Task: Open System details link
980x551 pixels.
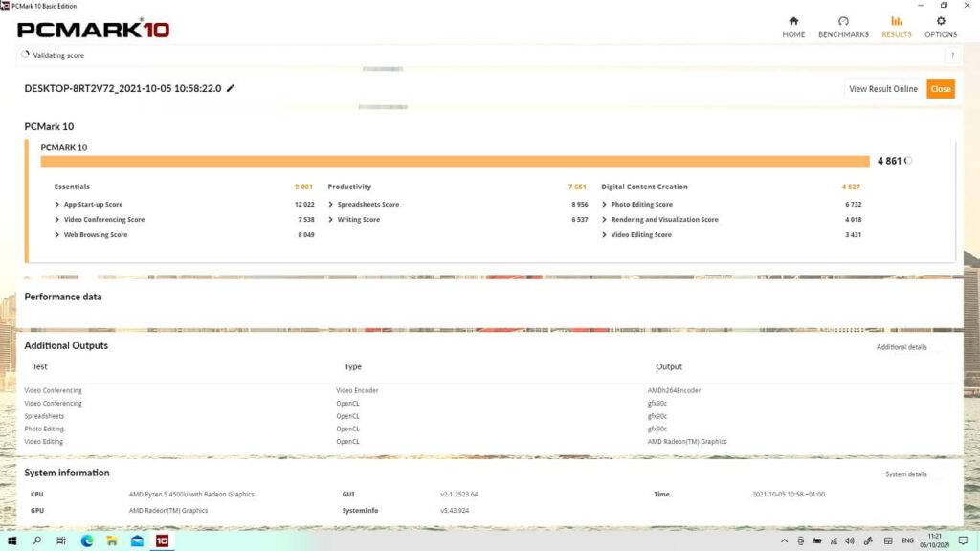Action: pos(905,474)
